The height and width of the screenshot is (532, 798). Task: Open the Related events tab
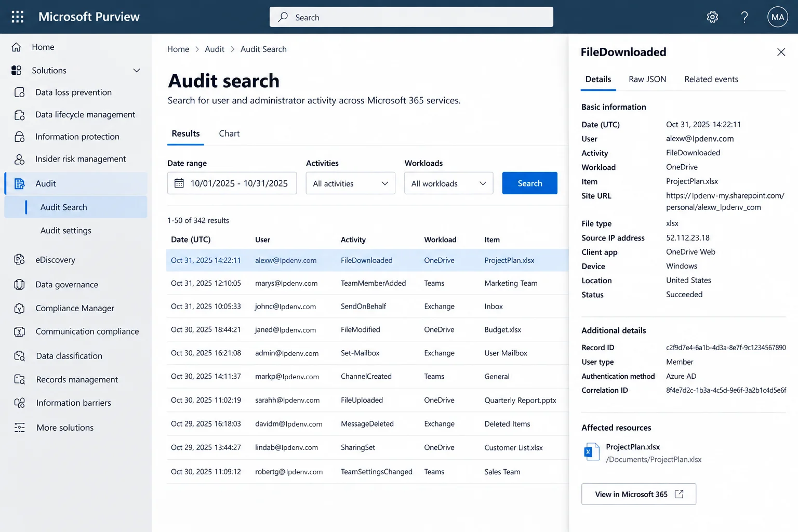coord(711,79)
